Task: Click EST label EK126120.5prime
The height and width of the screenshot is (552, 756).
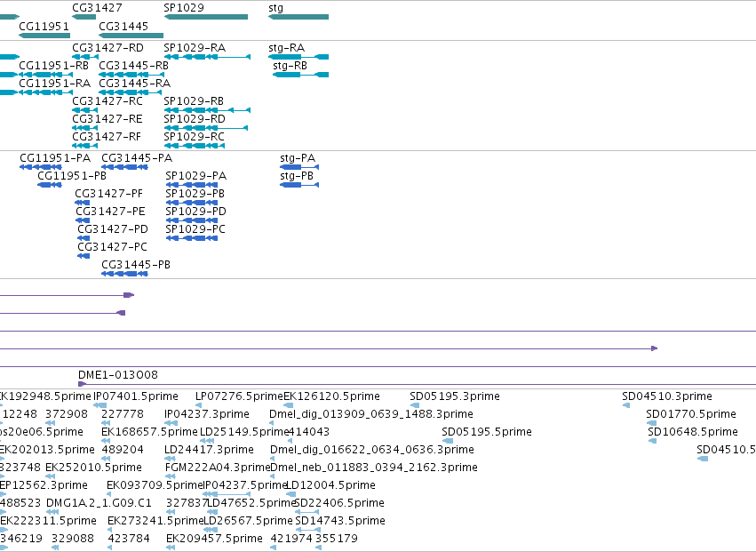Action: coord(331,396)
